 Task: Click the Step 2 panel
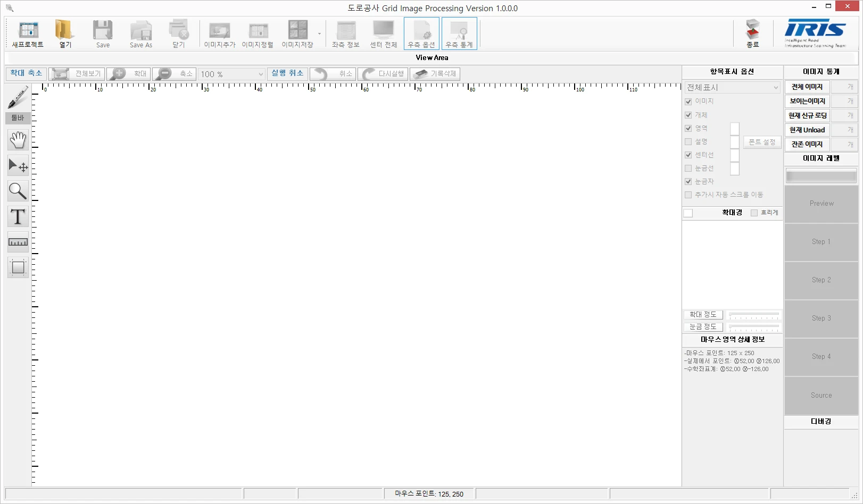pyautogui.click(x=821, y=280)
